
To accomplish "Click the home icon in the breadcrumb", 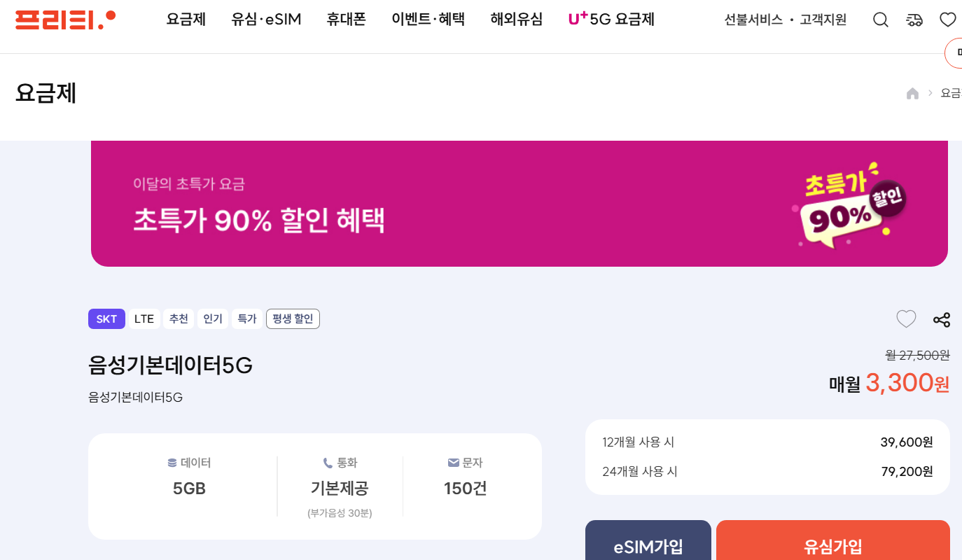I will click(912, 92).
